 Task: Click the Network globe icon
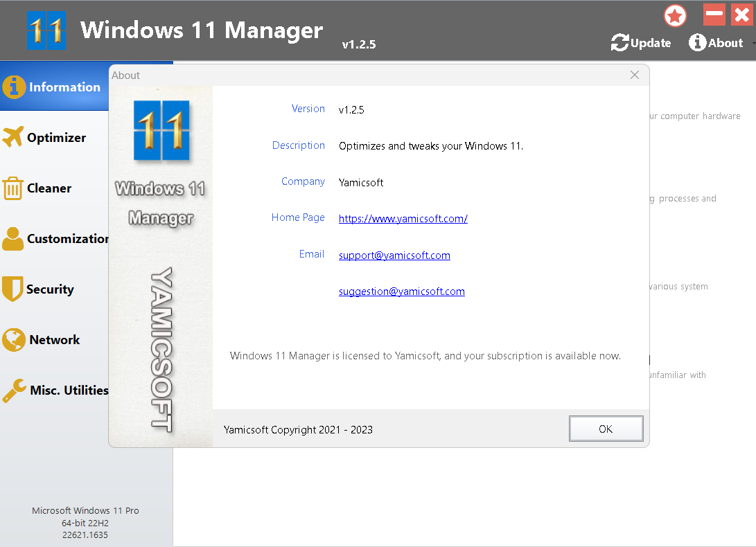(x=13, y=340)
